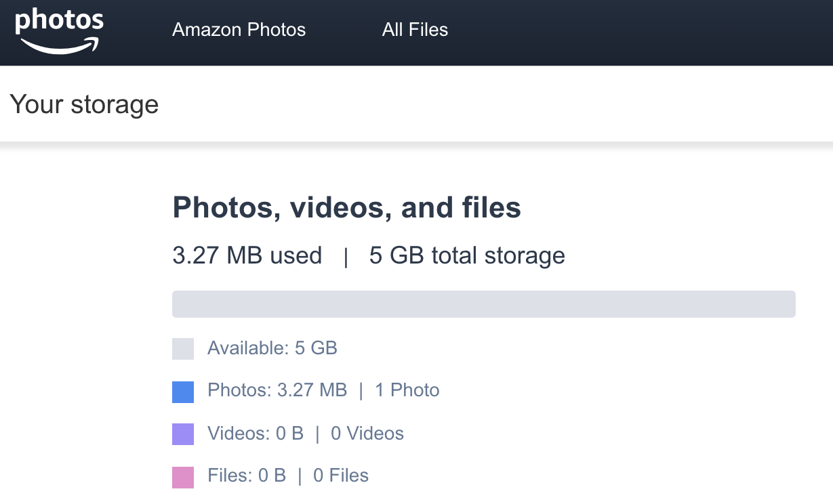Screen dimensions: 833x504
Task: Click the pink Files color swatch
Action: point(183,477)
